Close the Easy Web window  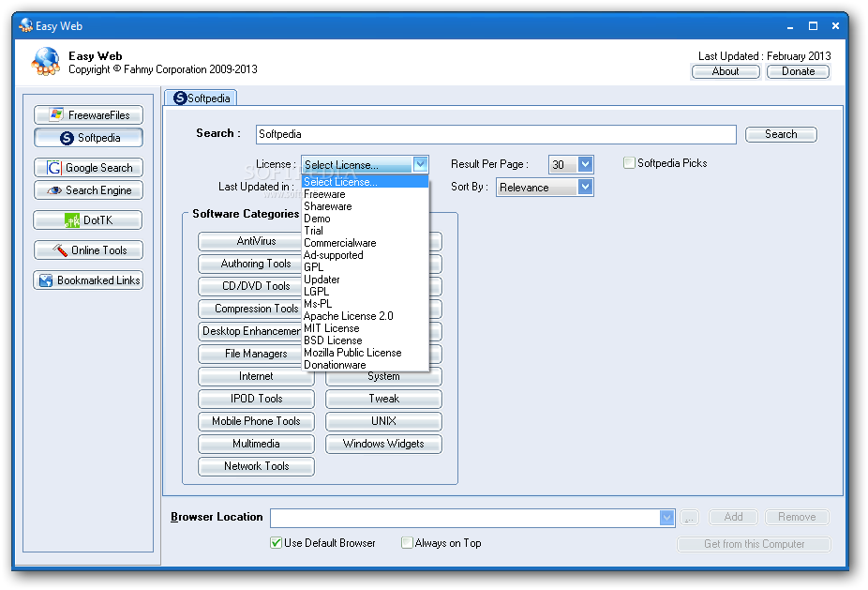coord(835,26)
